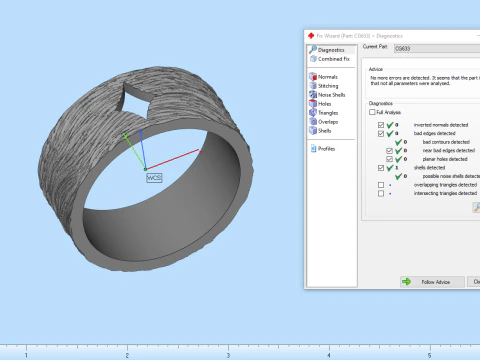480x360 pixels.
Task: Click the green WCS origin point
Action: coord(145,169)
